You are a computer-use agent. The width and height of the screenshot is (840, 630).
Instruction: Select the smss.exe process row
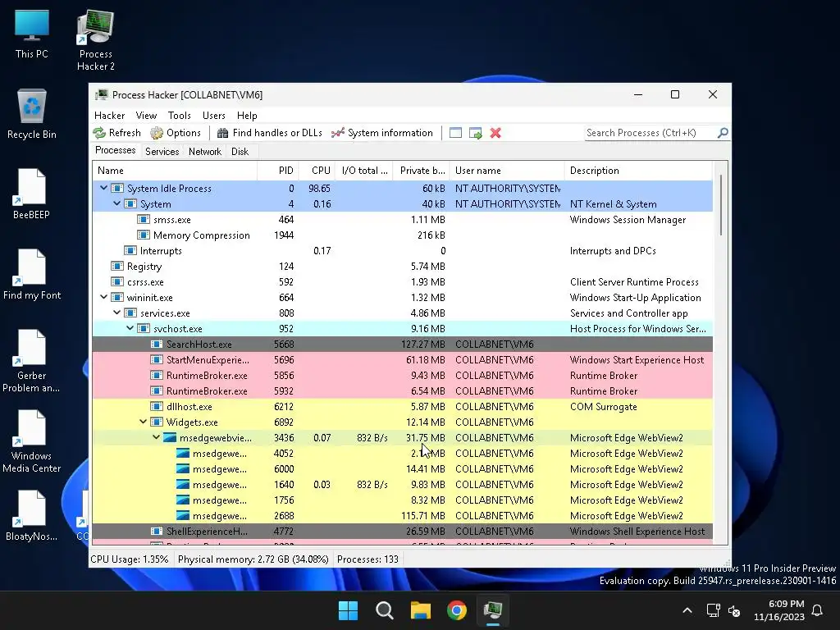[402, 220]
